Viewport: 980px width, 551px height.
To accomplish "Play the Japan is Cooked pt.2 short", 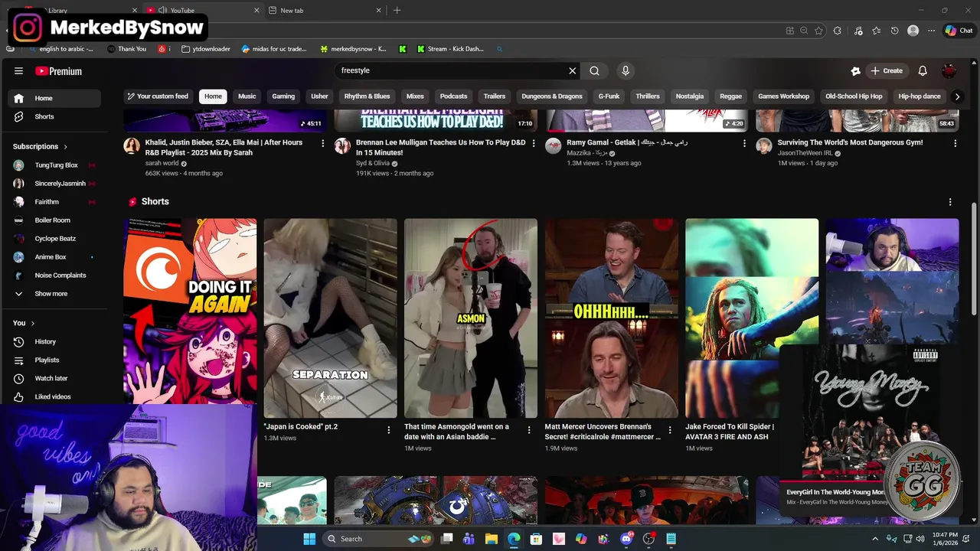I will click(x=330, y=318).
